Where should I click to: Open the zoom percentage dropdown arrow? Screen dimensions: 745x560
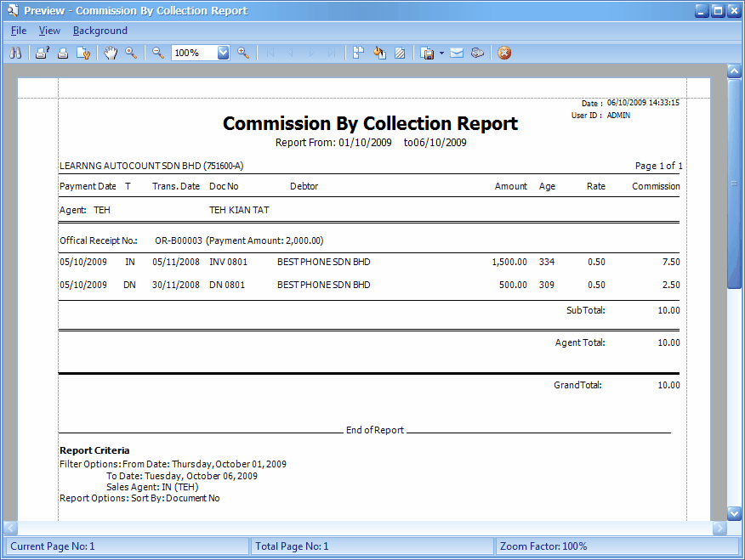224,53
